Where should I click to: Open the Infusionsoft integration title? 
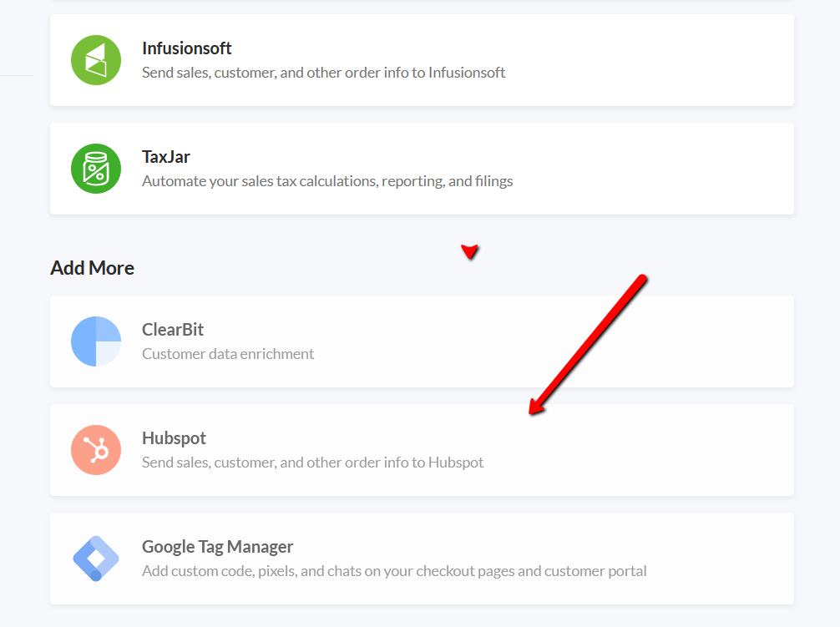[186, 48]
